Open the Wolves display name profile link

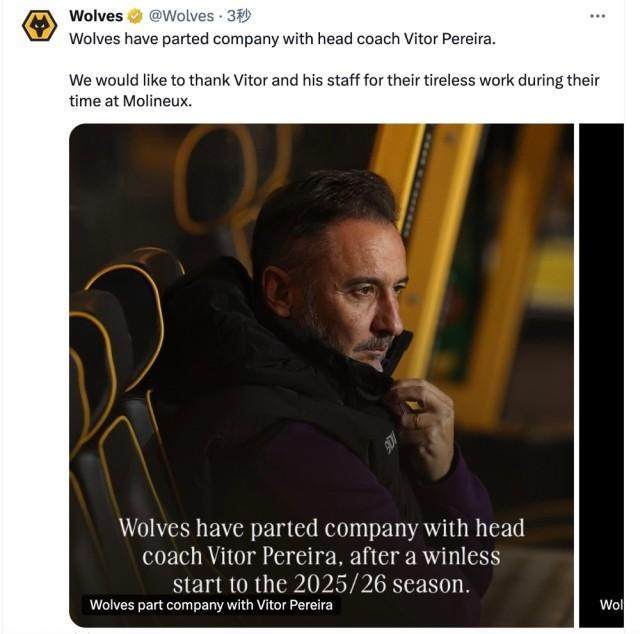tap(96, 16)
